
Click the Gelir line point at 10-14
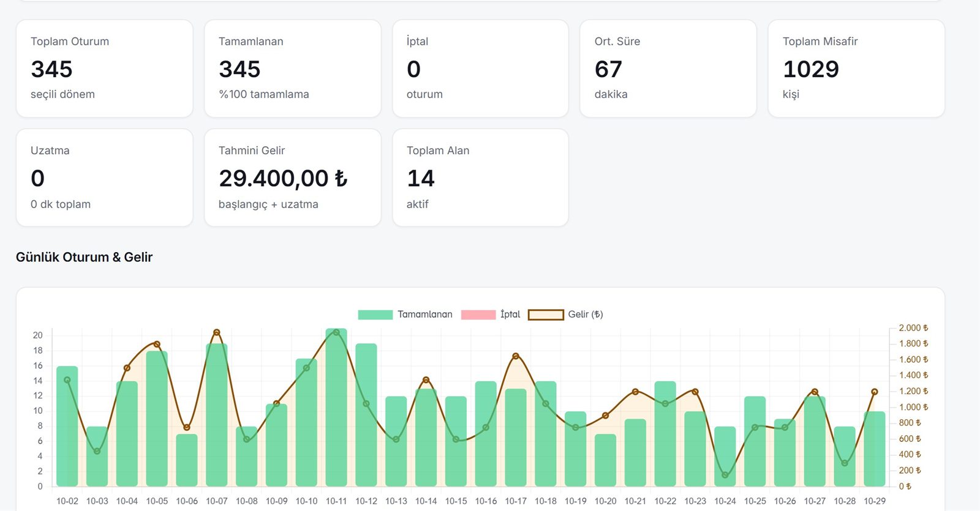[x=426, y=380]
